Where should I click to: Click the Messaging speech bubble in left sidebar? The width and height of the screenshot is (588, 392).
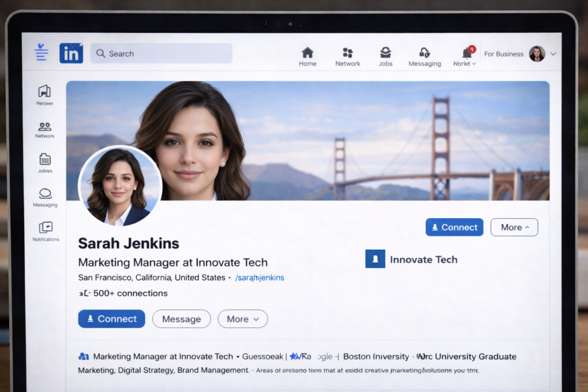(x=45, y=194)
